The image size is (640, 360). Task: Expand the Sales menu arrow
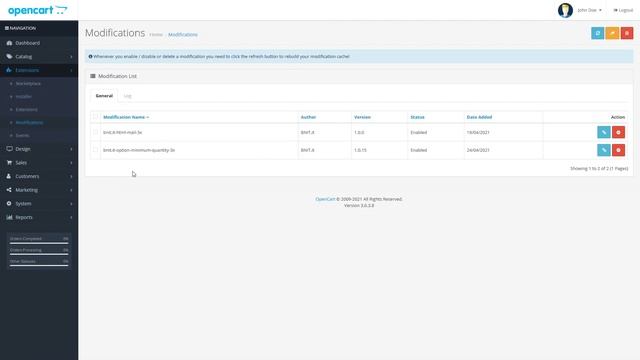(x=71, y=163)
